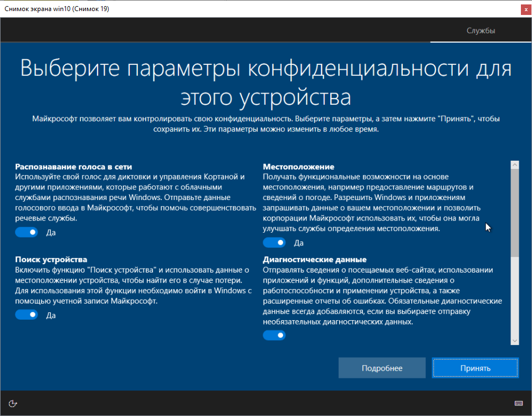Click the settings list scrollbar thumb
Viewport: 532px width, 416px height.
[515, 213]
